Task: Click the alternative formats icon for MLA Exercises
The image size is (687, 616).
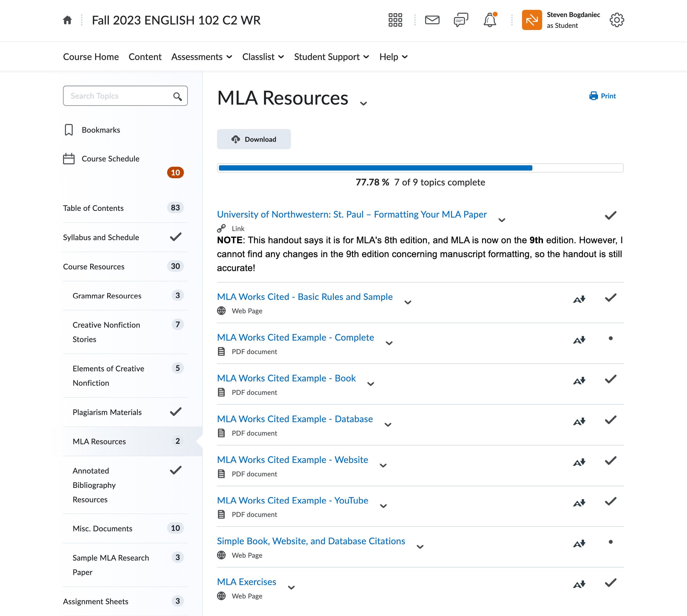Action: tap(579, 584)
